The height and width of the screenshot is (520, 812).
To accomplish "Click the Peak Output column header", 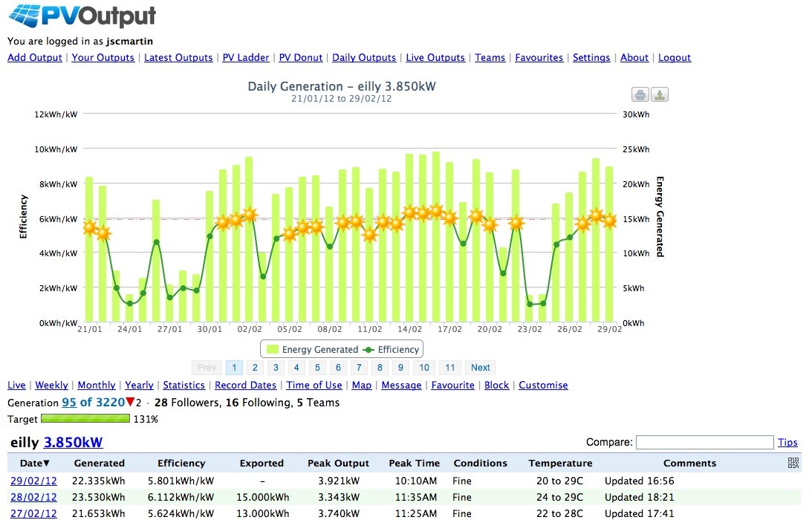I will point(338,463).
